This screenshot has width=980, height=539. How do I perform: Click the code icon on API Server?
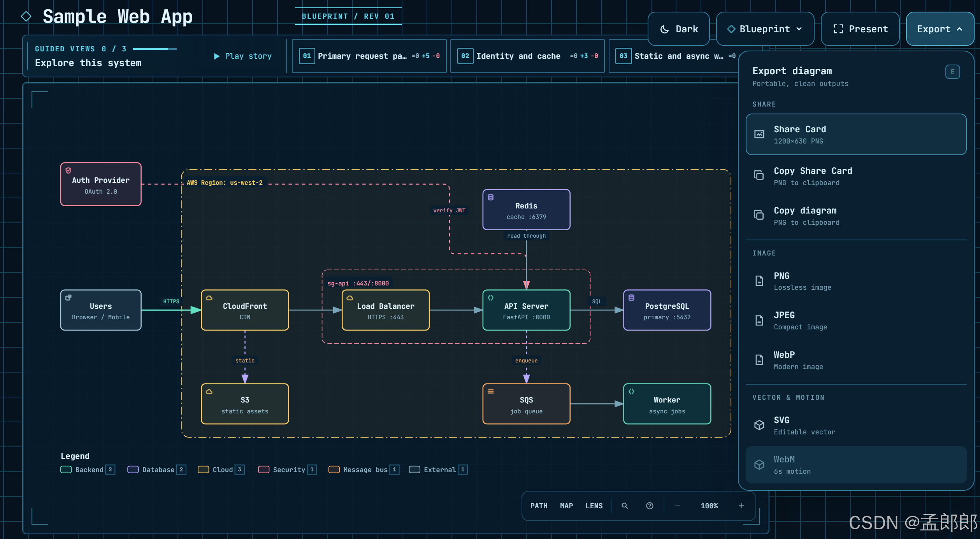point(491,298)
